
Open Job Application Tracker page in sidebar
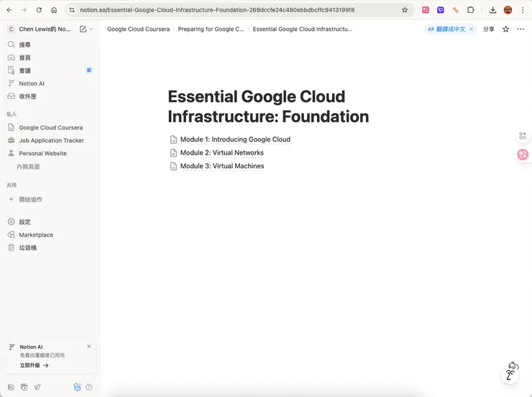pos(51,140)
